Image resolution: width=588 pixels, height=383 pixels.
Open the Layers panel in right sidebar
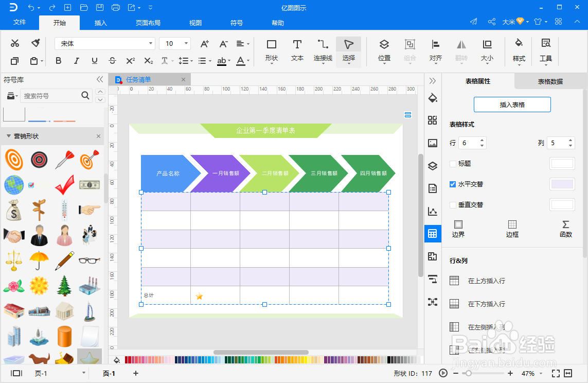point(432,166)
